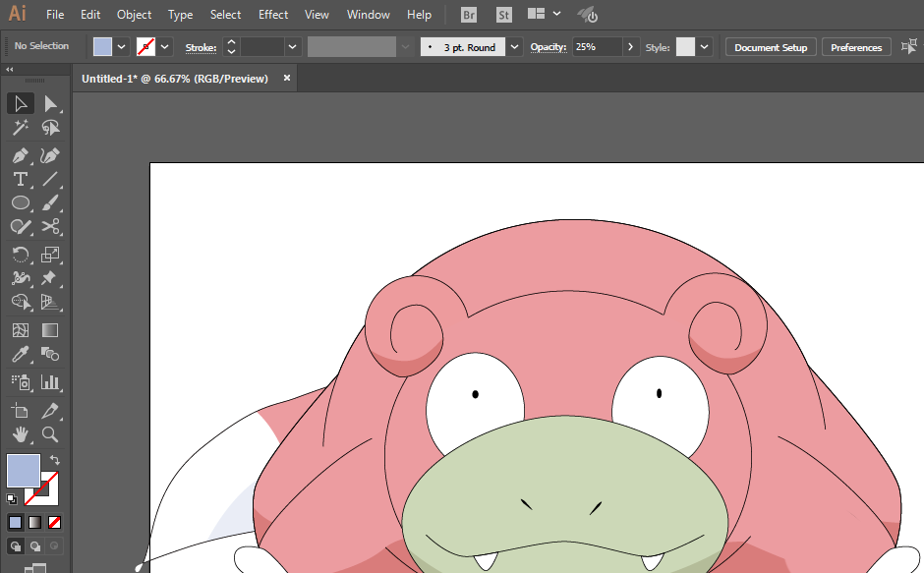924x573 pixels.
Task: Open the stroke weight dropdown
Action: click(292, 47)
